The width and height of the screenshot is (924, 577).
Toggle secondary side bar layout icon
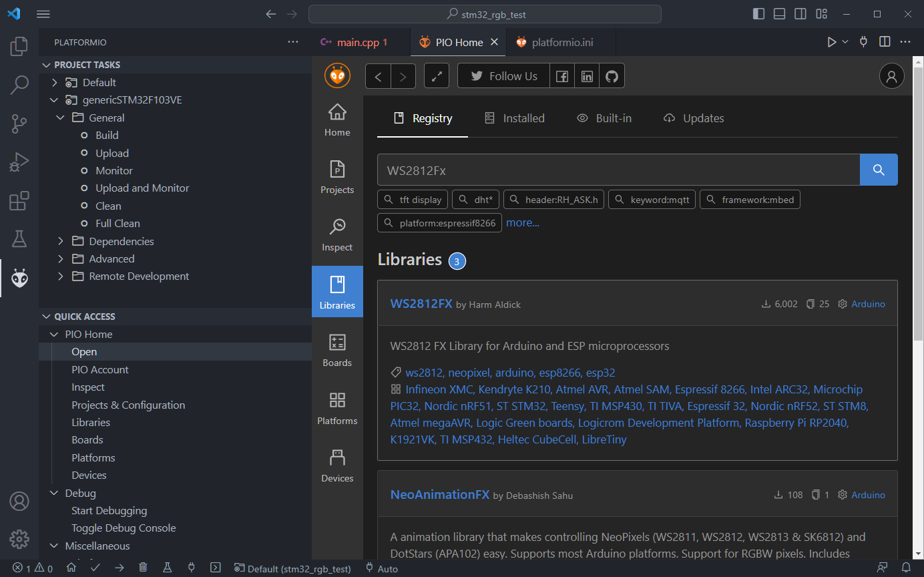coord(800,14)
